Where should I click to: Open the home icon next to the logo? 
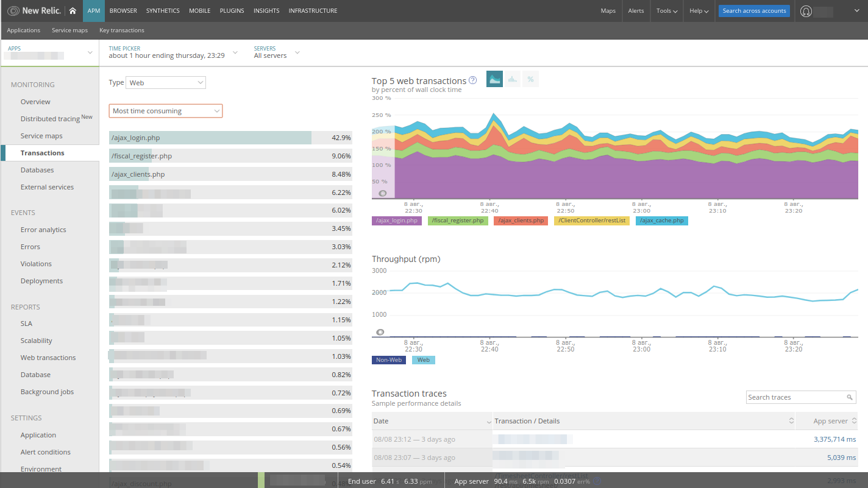click(x=73, y=10)
